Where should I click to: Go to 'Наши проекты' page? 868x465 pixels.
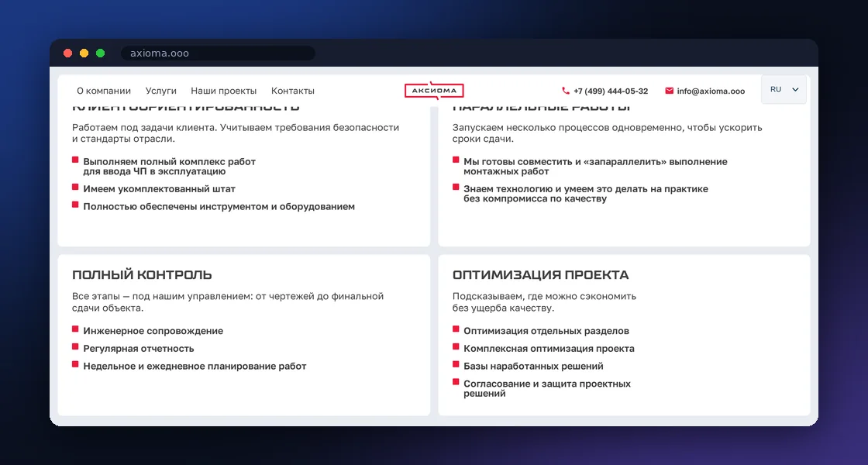point(224,91)
